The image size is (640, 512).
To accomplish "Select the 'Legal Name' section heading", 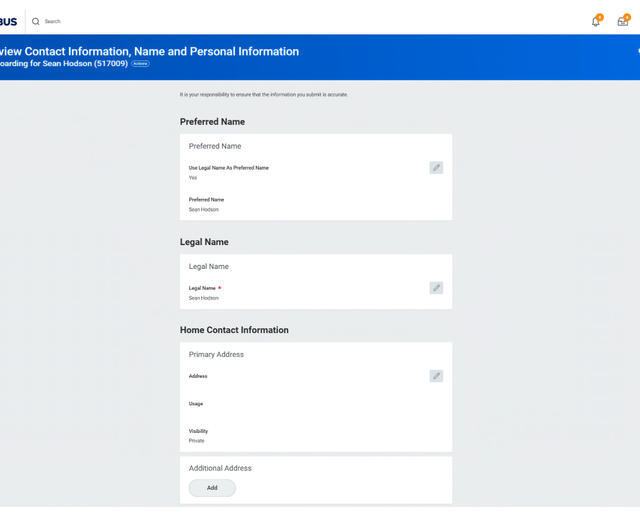I will coord(204,242).
